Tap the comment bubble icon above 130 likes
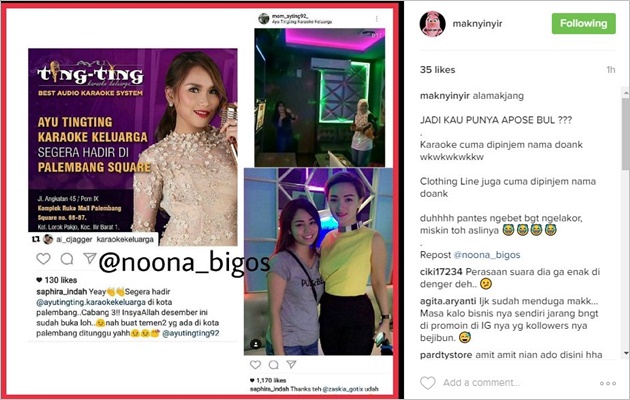The width and height of the screenshot is (630, 400). pos(67,259)
